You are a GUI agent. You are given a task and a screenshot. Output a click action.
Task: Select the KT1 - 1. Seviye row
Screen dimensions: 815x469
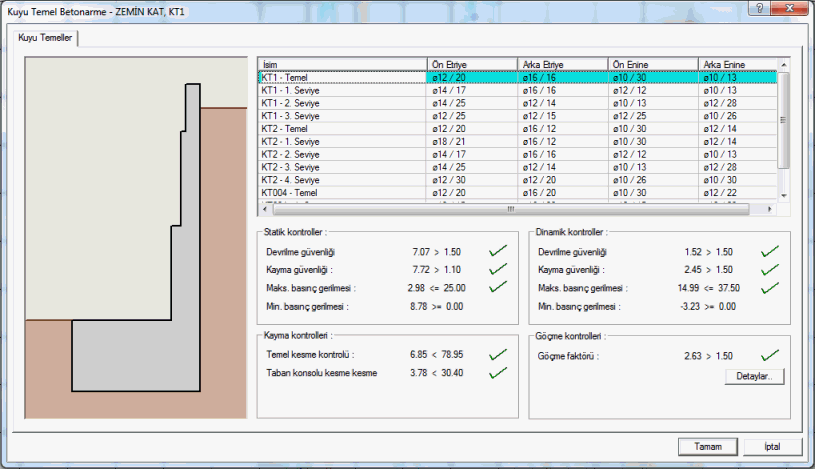coord(518,90)
